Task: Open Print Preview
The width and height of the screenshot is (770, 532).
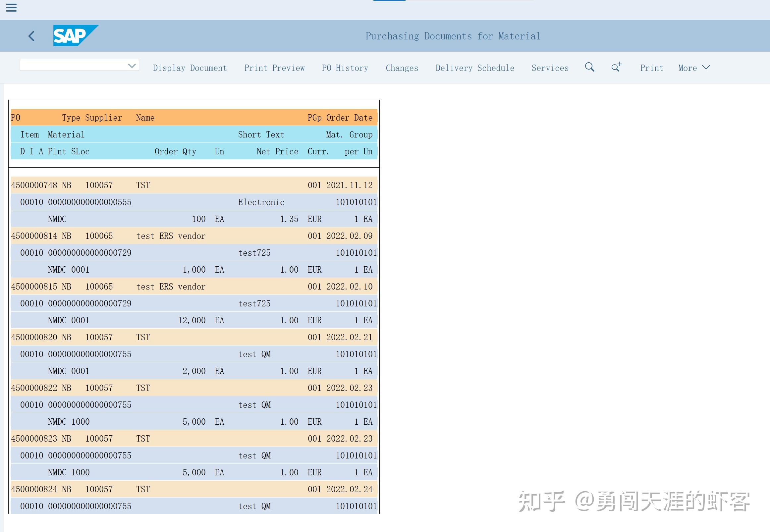Action: click(x=275, y=68)
